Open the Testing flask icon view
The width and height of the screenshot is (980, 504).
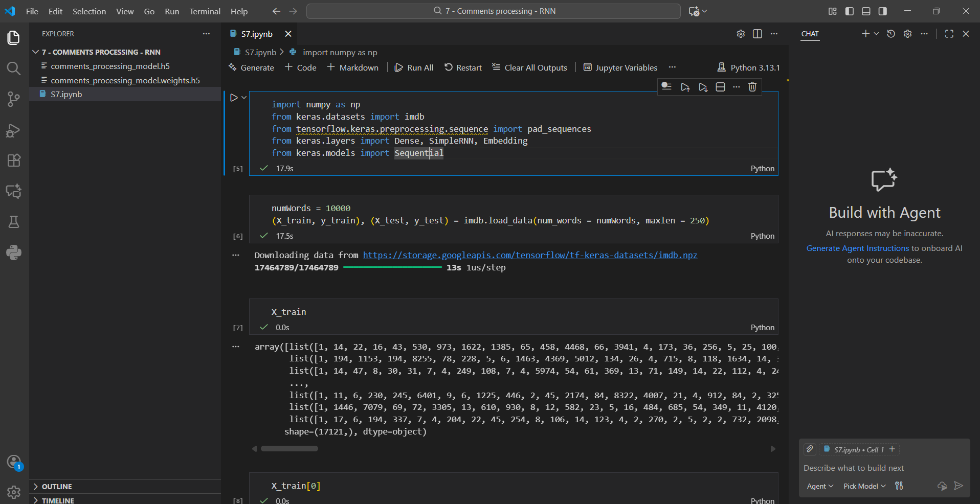coord(14,222)
